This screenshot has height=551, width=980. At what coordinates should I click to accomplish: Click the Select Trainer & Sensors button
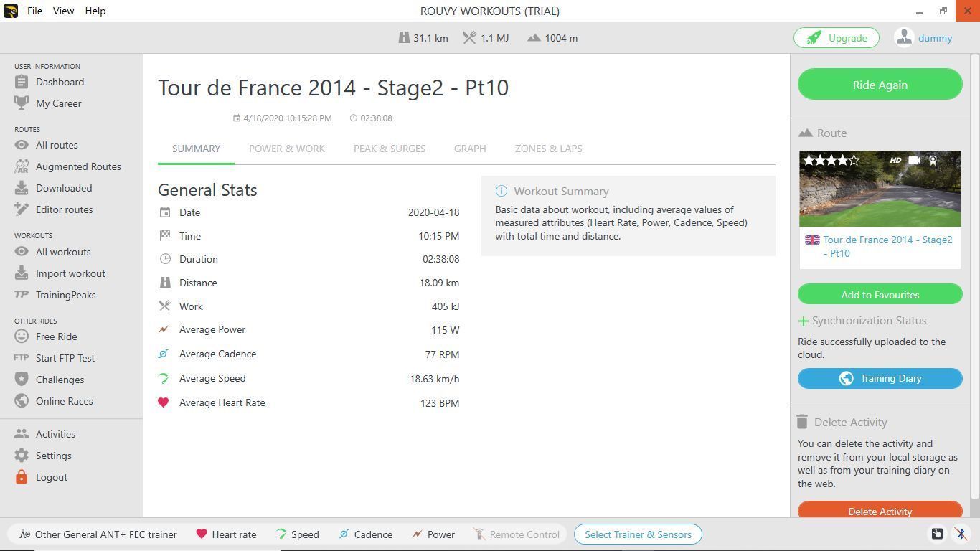tap(638, 534)
